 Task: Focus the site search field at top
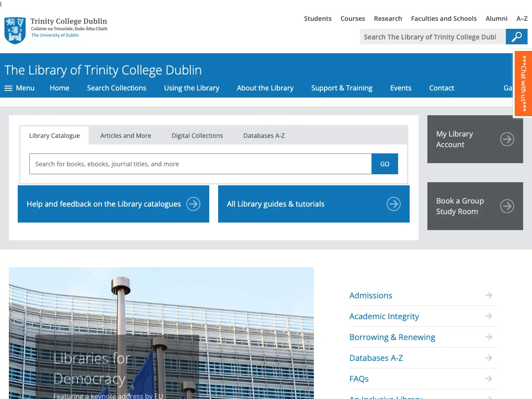pyautogui.click(x=433, y=37)
